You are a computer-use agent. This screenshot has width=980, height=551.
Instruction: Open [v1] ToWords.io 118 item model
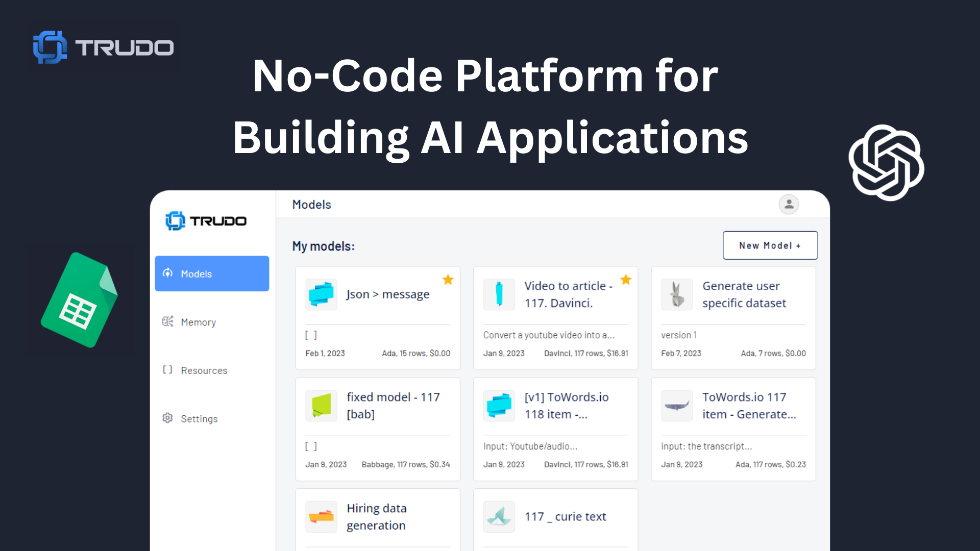pos(567,406)
